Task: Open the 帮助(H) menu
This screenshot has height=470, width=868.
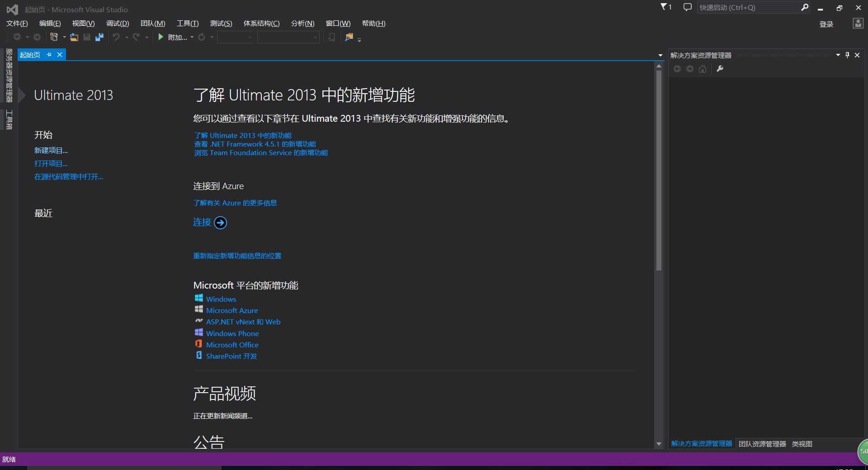Action: pos(374,24)
